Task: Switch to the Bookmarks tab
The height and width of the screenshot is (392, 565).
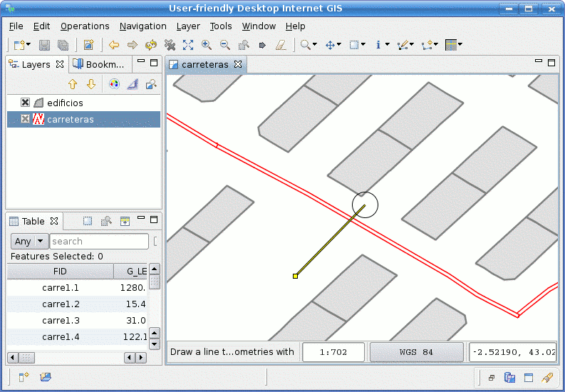Action: coord(99,64)
